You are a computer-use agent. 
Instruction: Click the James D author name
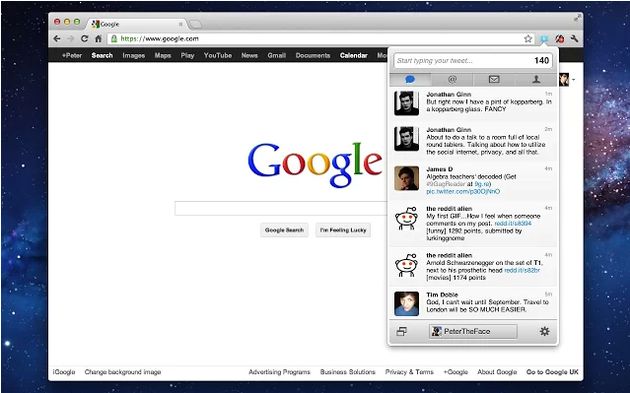click(x=440, y=169)
